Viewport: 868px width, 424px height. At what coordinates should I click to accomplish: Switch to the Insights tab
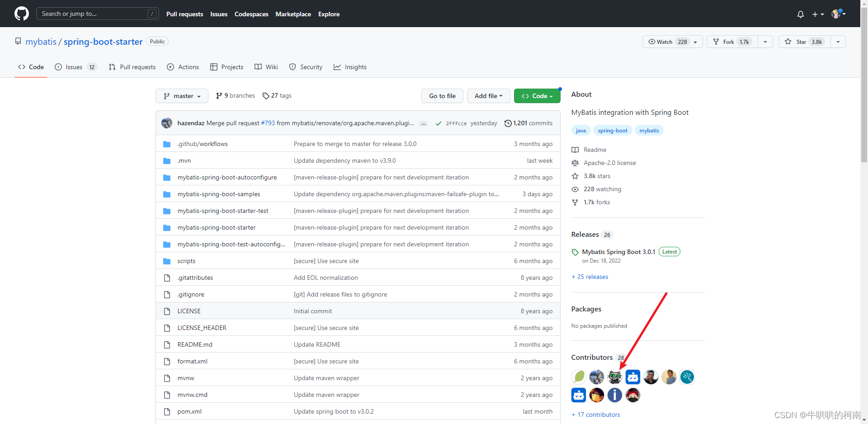[350, 67]
